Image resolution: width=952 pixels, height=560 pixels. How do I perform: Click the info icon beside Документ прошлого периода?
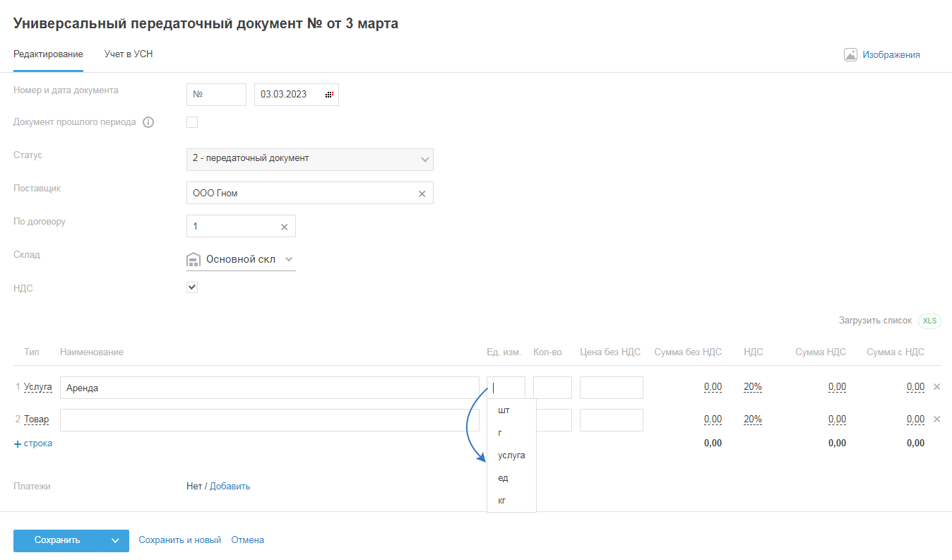pos(148,122)
